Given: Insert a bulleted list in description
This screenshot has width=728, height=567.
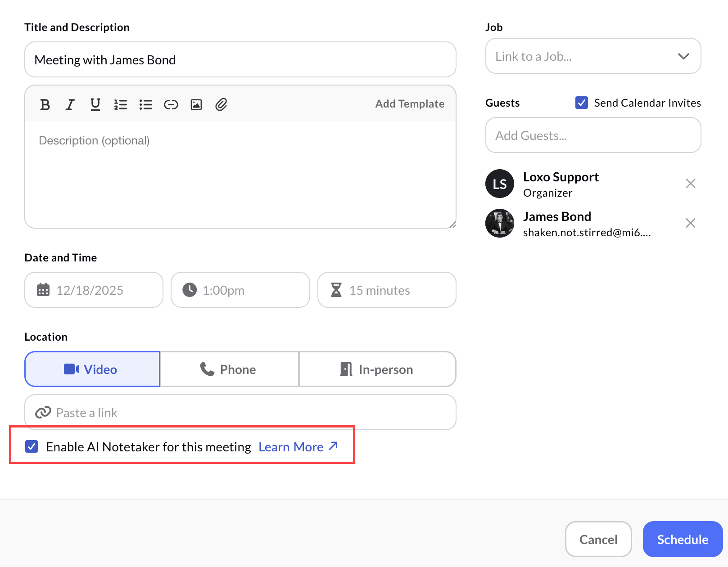Looking at the screenshot, I should click(x=145, y=104).
